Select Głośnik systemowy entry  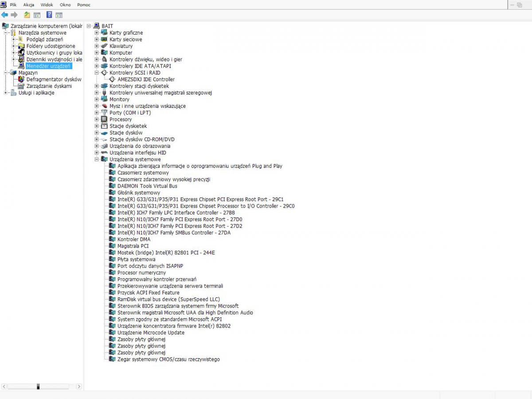[139, 192]
